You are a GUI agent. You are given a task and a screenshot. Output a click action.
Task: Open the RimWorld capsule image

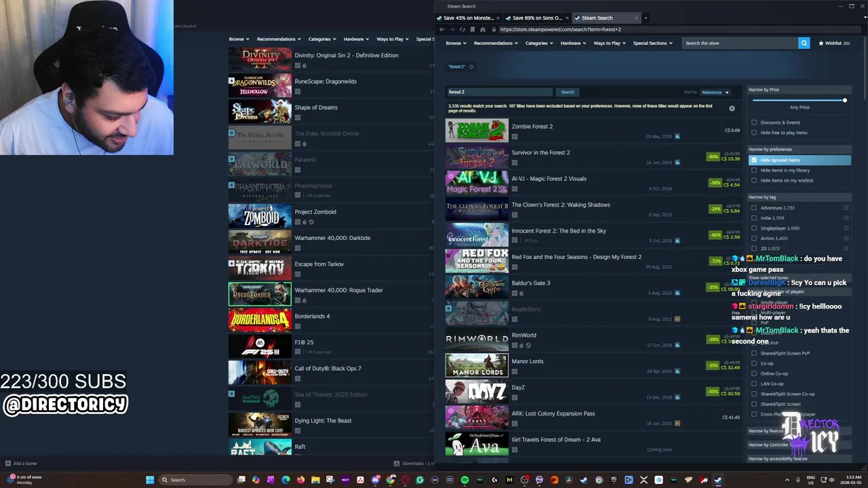477,340
